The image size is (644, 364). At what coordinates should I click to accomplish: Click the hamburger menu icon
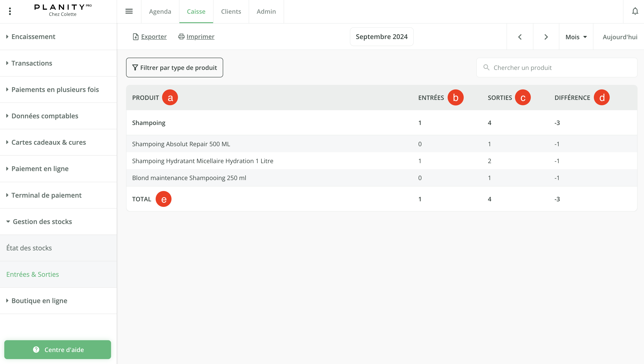click(129, 11)
